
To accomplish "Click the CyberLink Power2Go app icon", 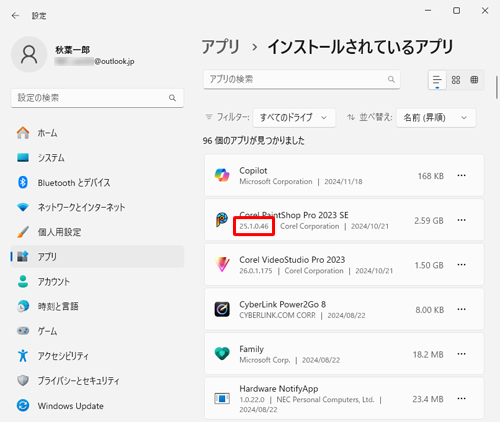I will pos(222,309).
